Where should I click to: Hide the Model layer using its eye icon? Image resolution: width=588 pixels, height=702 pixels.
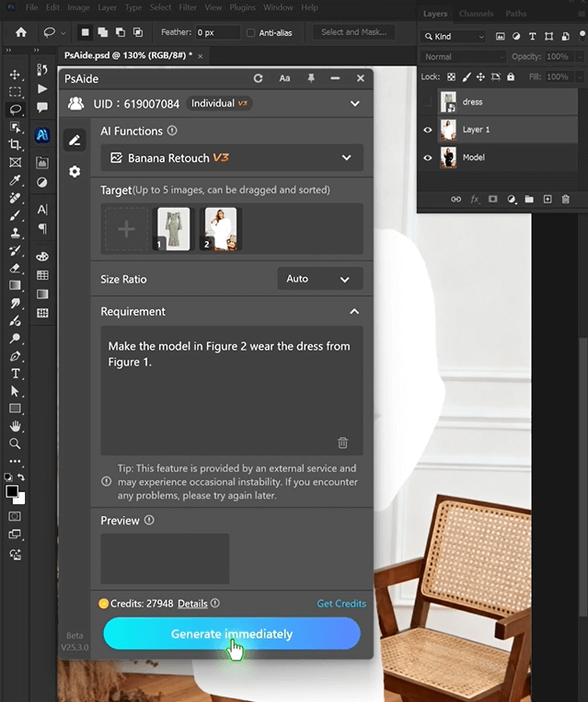(x=428, y=157)
